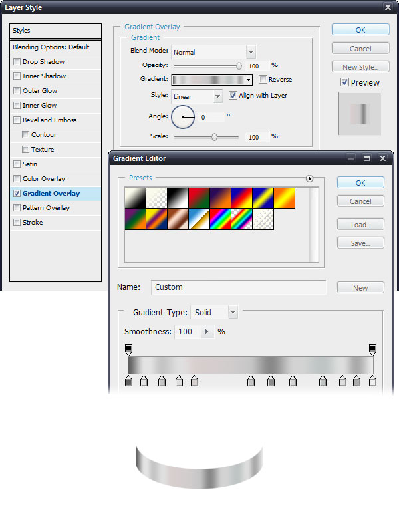The image size is (399, 532).
Task: Pick the Violet, Orange gradient preset
Action: tap(221, 198)
